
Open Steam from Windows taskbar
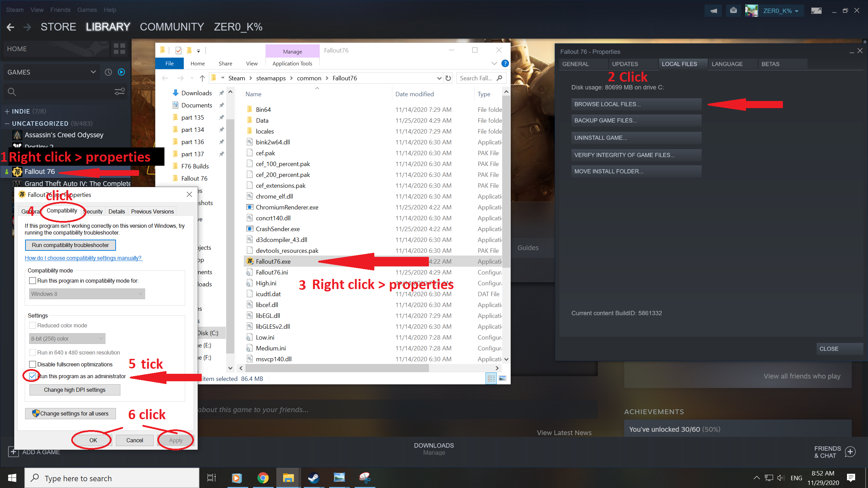[x=313, y=478]
